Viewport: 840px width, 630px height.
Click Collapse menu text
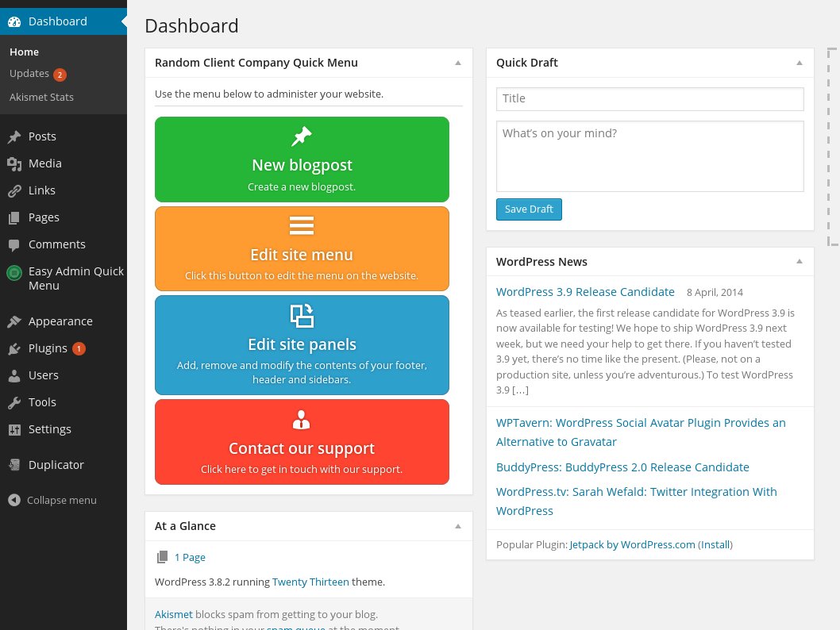click(x=62, y=501)
